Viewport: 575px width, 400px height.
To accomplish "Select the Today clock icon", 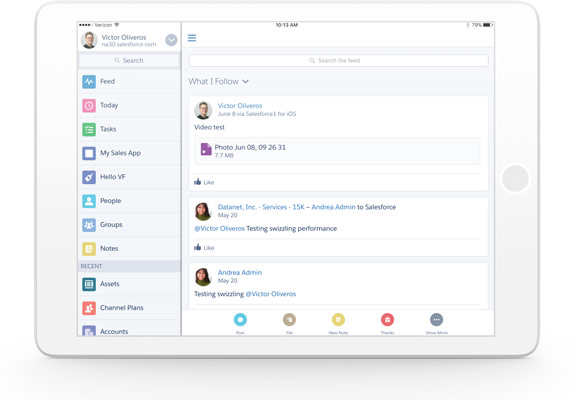I will [x=89, y=106].
